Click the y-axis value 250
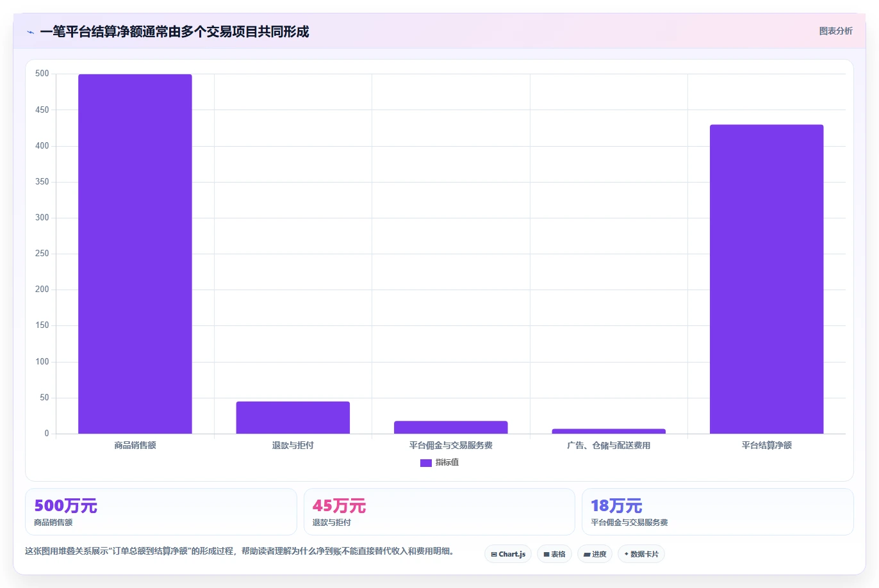The image size is (879, 588). (42, 254)
